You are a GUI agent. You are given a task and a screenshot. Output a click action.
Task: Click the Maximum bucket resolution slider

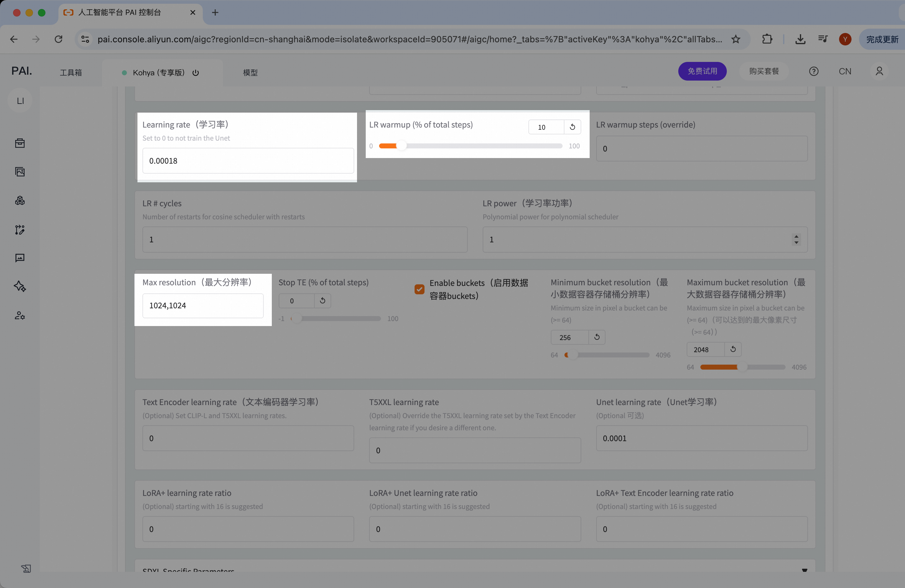click(742, 367)
